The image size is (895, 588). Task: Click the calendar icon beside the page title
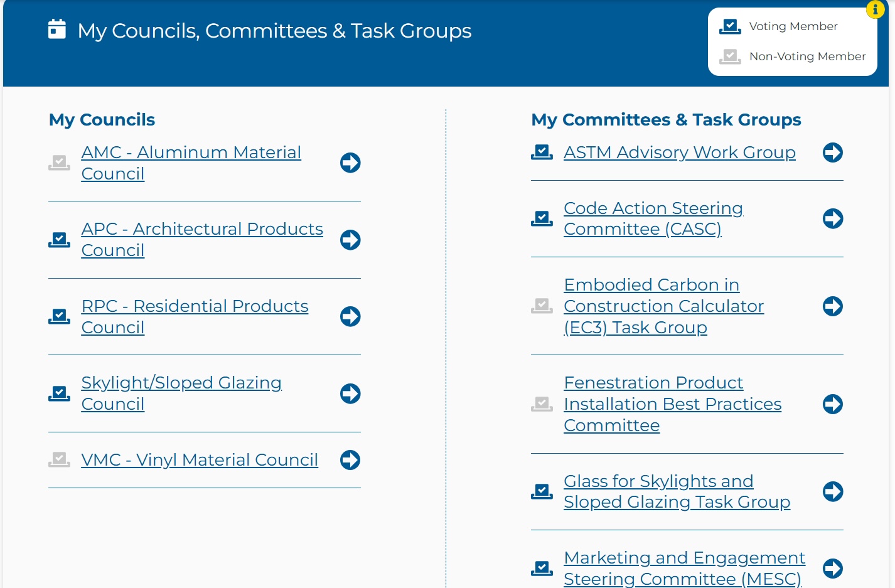[57, 29]
